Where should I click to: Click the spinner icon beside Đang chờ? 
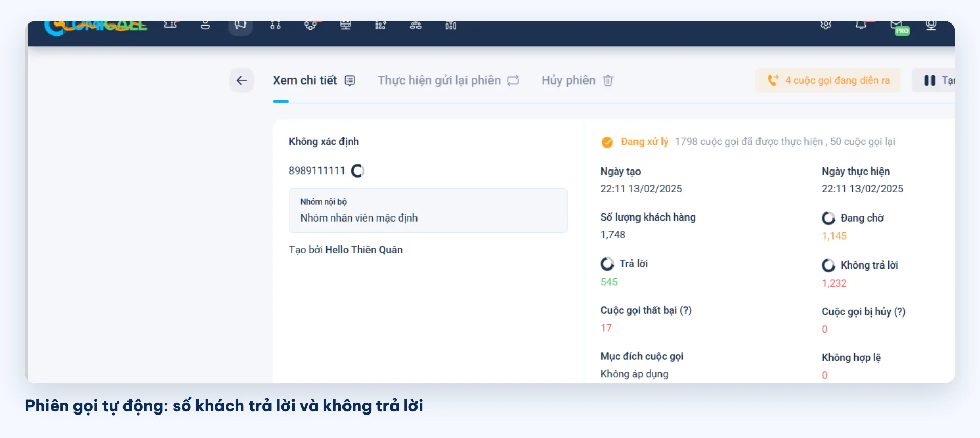tap(828, 218)
